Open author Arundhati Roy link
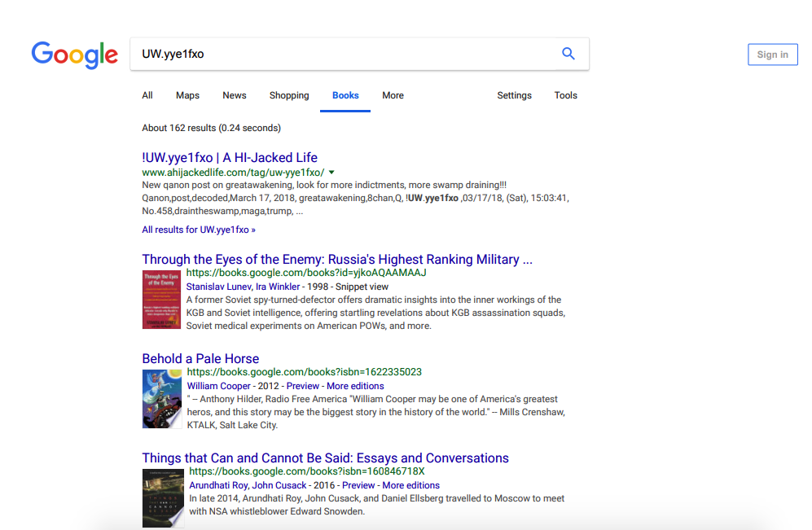812x530 pixels. [x=218, y=485]
